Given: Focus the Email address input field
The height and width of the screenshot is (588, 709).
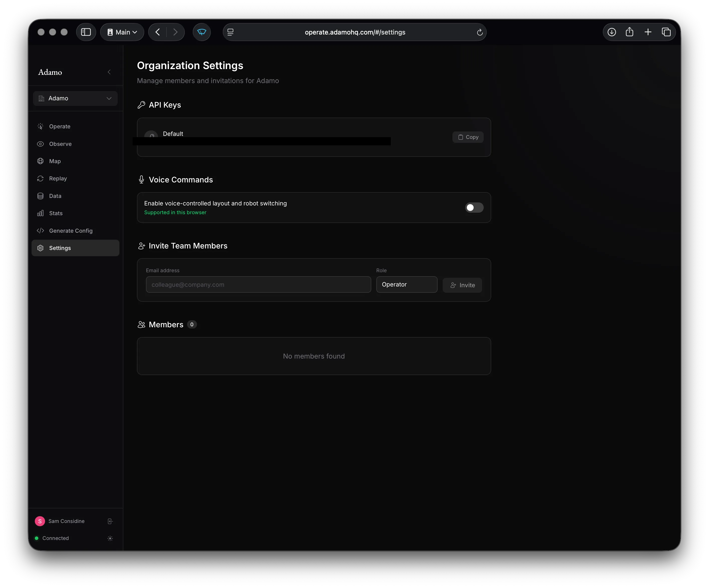Looking at the screenshot, I should point(258,285).
